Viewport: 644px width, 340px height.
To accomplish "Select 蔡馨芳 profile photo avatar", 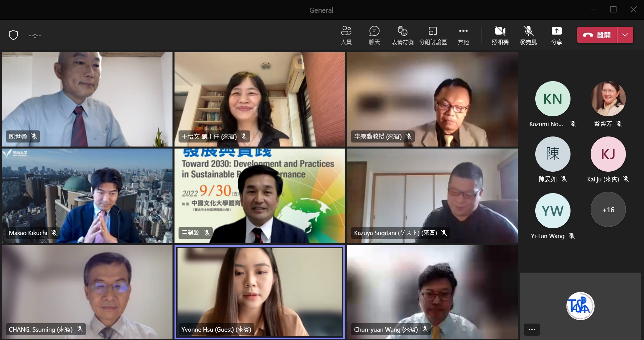I will pos(608,99).
